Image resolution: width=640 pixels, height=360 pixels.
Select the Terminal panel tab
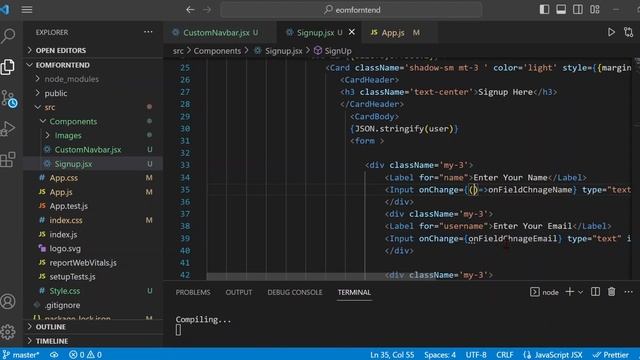point(354,292)
